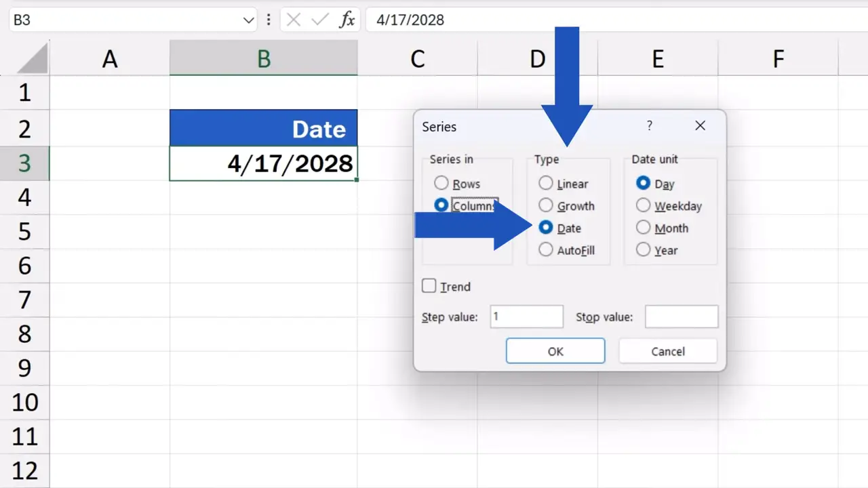Dismiss the dialog with Cancel
The height and width of the screenshot is (488, 868).
tap(667, 351)
